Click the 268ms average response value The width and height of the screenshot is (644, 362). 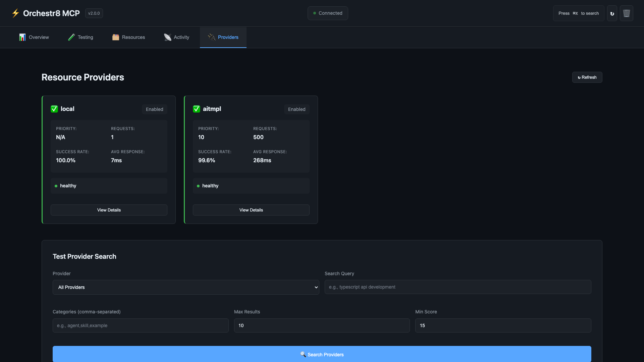coord(262,161)
